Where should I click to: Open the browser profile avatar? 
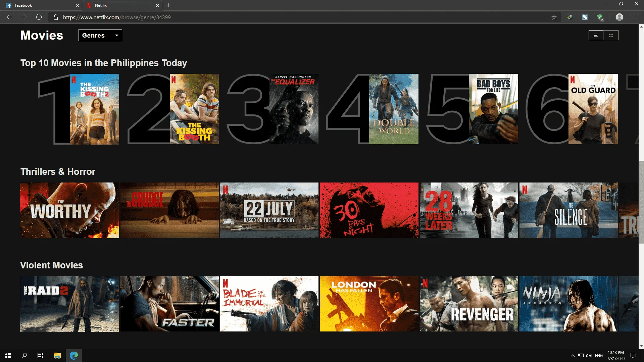click(x=620, y=17)
